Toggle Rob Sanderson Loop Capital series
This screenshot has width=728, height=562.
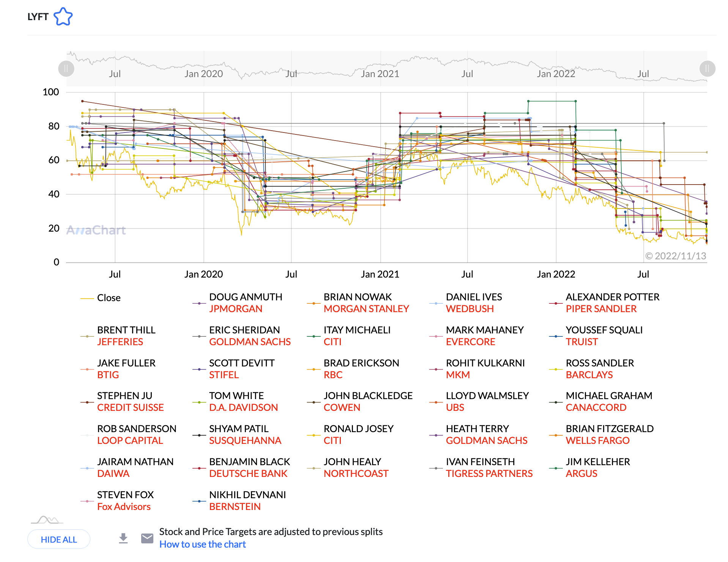[x=129, y=434]
